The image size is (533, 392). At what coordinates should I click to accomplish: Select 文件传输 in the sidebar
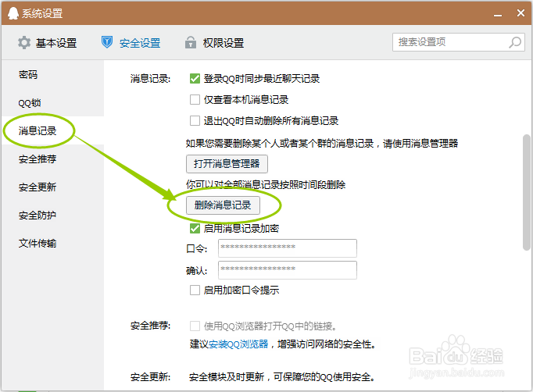tap(52, 243)
